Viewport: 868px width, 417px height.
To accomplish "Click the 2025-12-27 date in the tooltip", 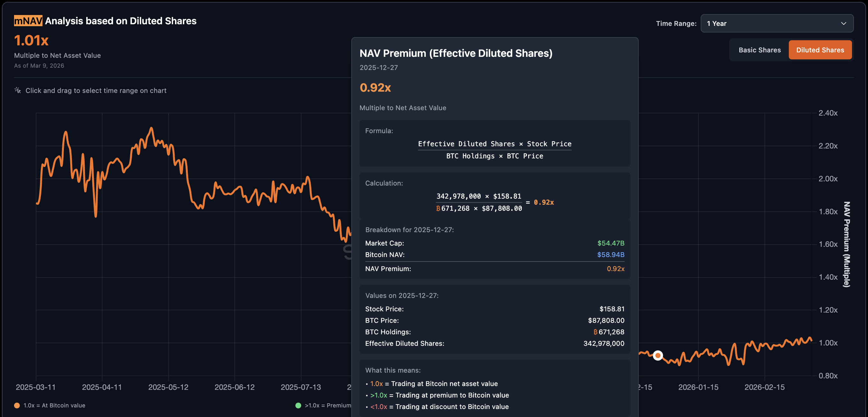I will pos(378,67).
